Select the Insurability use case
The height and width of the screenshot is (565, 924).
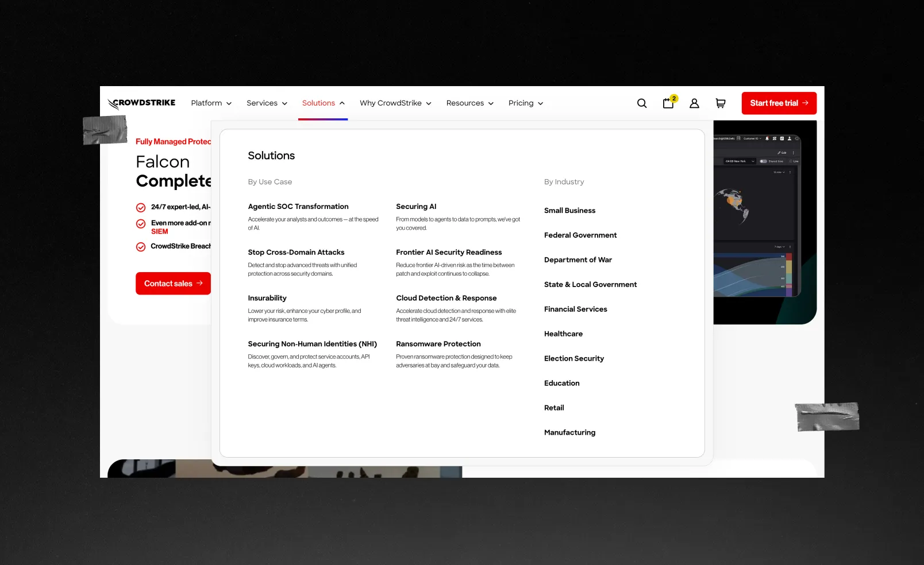point(267,299)
